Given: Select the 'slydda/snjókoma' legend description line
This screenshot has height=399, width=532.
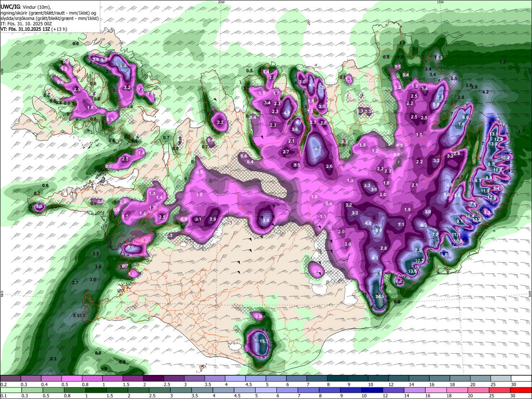Looking at the screenshot, I should point(49,18).
